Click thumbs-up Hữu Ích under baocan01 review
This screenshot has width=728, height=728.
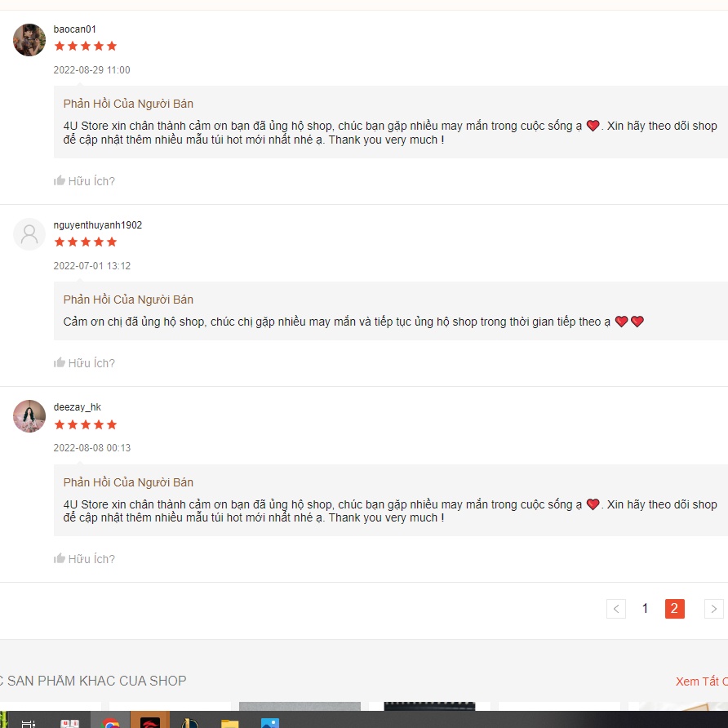coord(84,181)
